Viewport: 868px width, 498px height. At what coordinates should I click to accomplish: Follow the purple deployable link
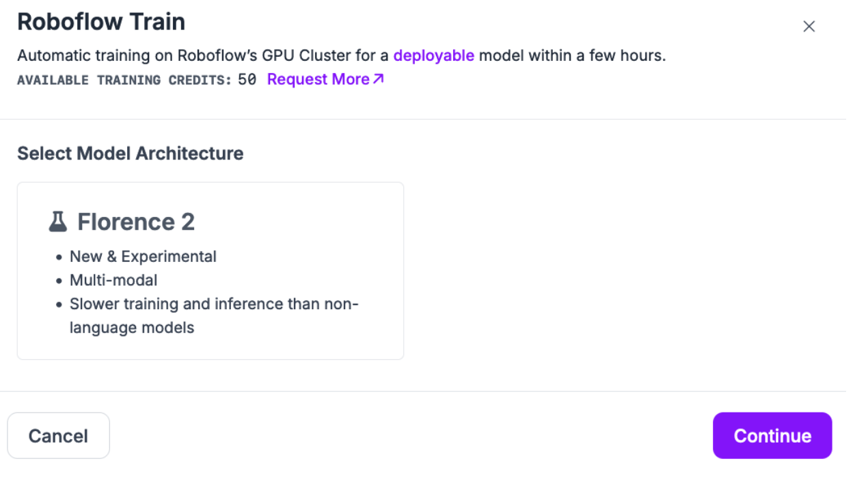(x=433, y=55)
